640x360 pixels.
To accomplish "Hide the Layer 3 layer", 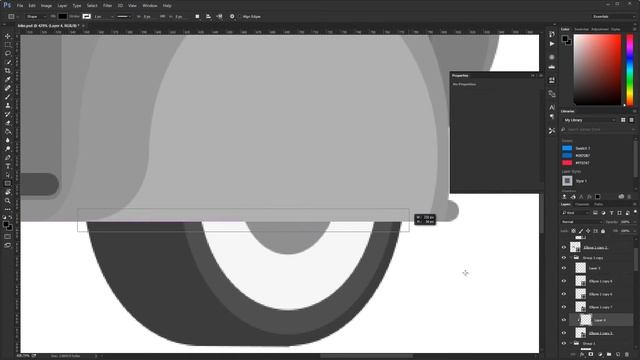I will tap(564, 268).
